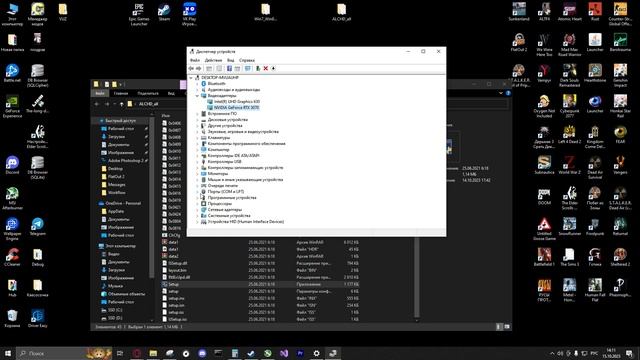Click the scan for hardware changes monitor icon

(248, 69)
